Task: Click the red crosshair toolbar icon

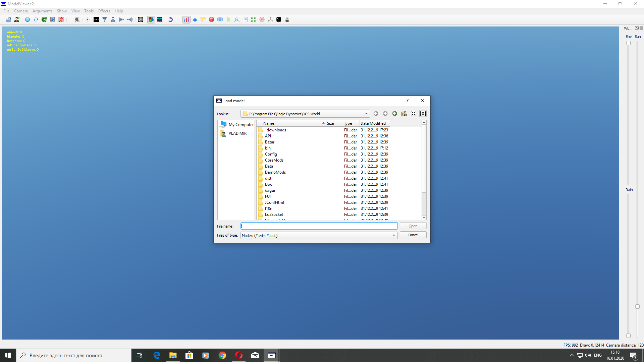Action: pos(88,19)
